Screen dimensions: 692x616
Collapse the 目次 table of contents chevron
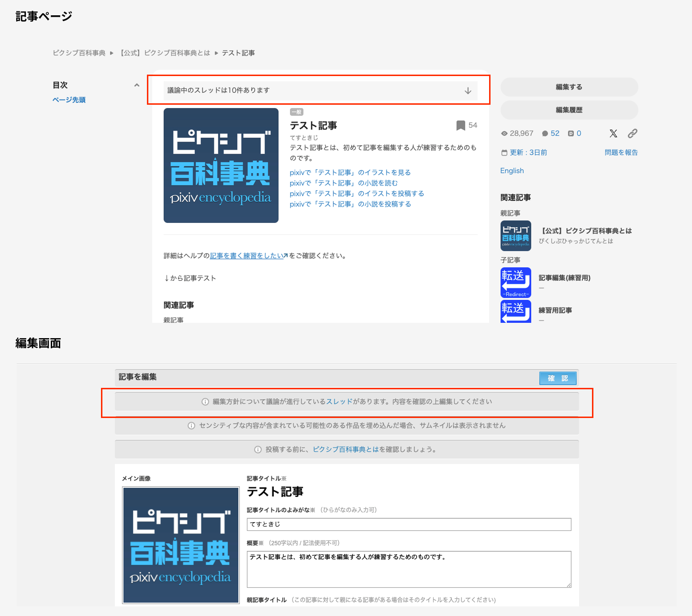coord(137,85)
